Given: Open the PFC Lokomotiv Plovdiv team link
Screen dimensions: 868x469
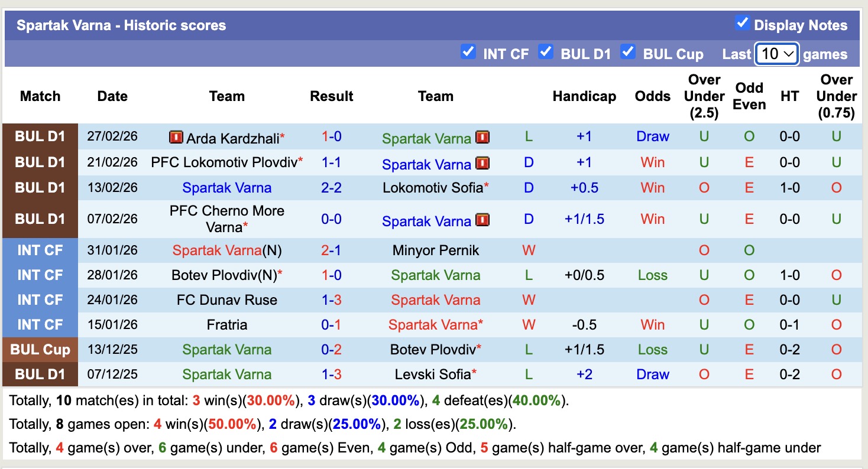Looking at the screenshot, I should tap(224, 162).
